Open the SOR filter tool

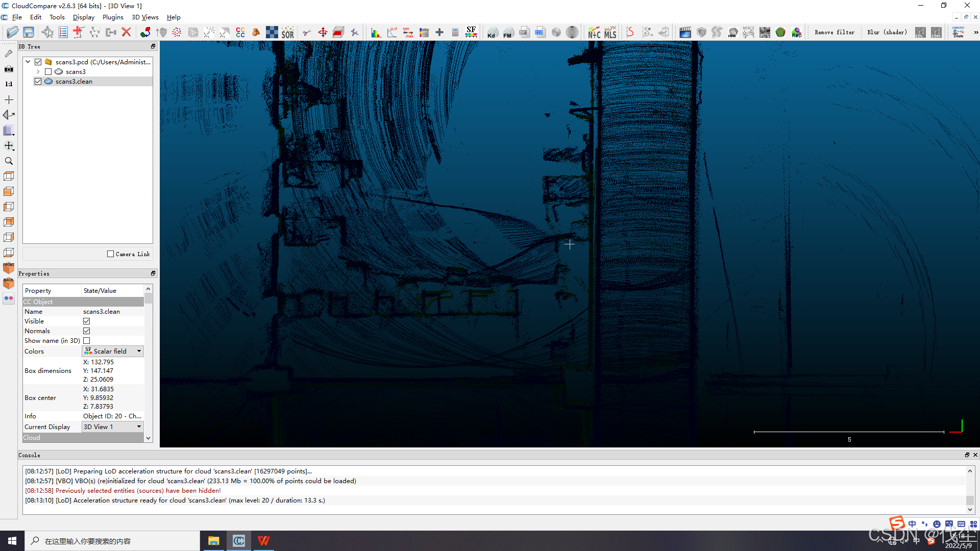[288, 33]
